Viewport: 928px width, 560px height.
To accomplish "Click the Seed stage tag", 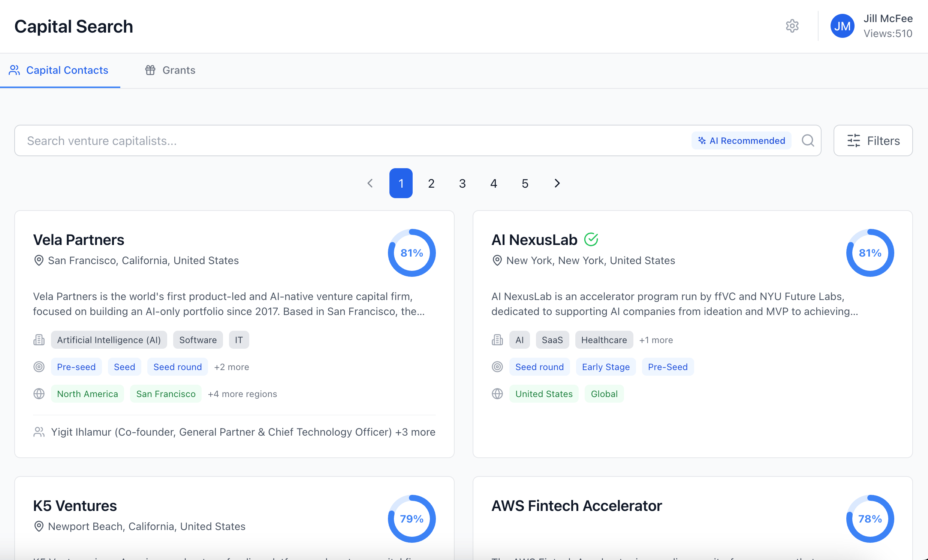I will (124, 367).
